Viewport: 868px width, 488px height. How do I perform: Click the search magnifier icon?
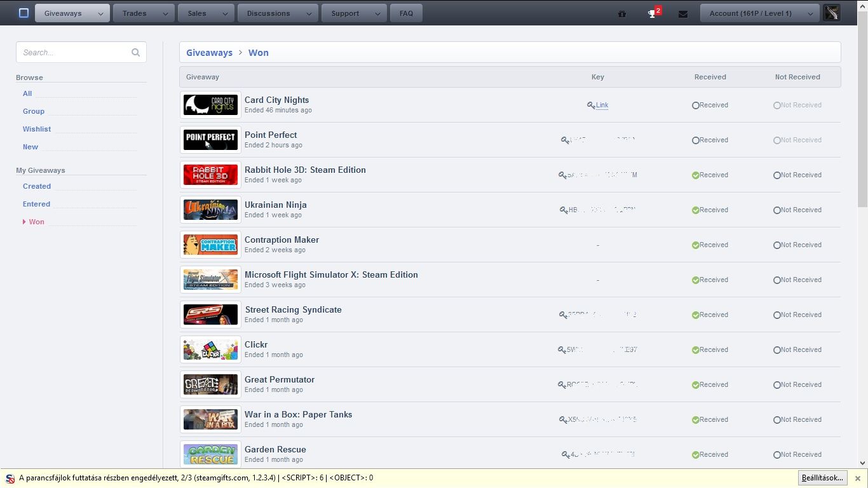[x=135, y=53]
